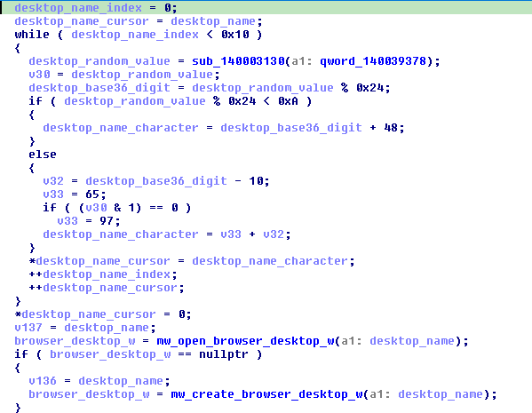The width and height of the screenshot is (532, 413).
Task: Click the ++desktop_name_cursor statement
Action: [x=107, y=288]
